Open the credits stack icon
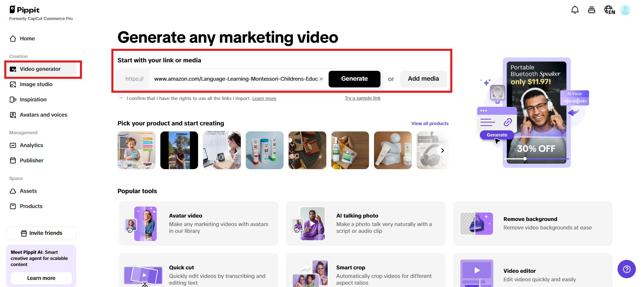The width and height of the screenshot is (644, 287). 591,10
